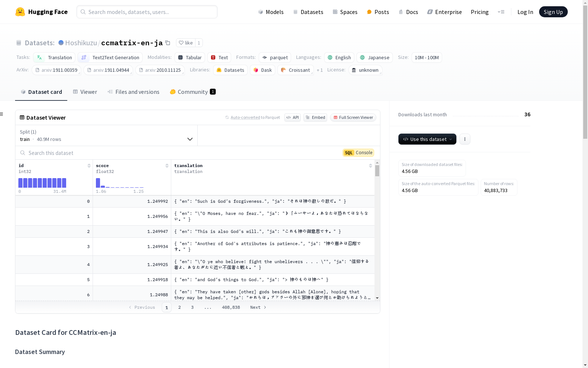
Task: Open arxiv:2010.11125 paper tag
Action: pyautogui.click(x=160, y=70)
